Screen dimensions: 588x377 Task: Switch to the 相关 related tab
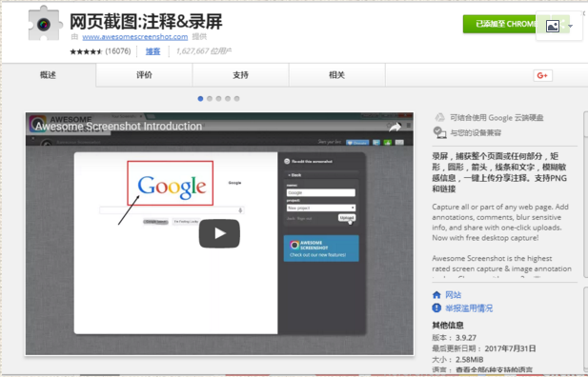click(336, 75)
